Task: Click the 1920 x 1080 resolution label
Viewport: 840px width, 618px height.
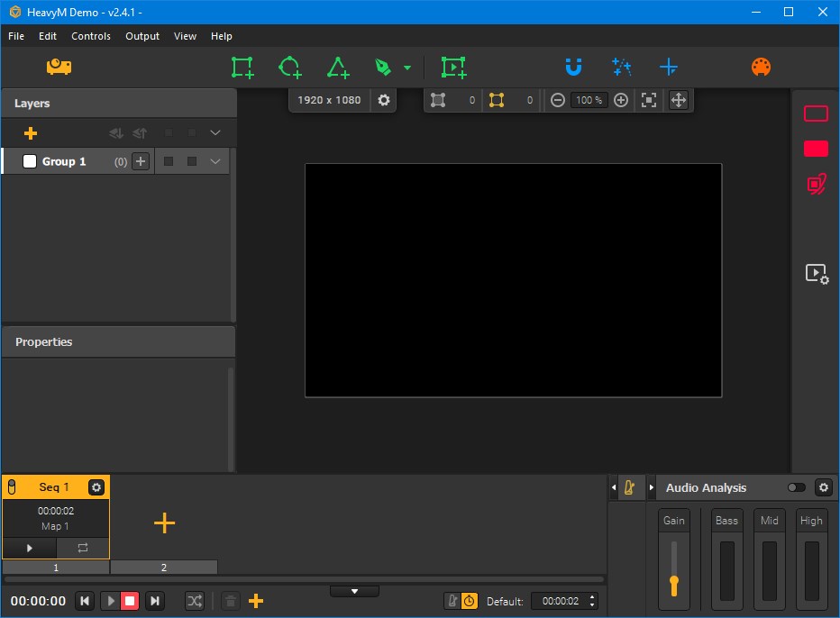Action: click(329, 100)
